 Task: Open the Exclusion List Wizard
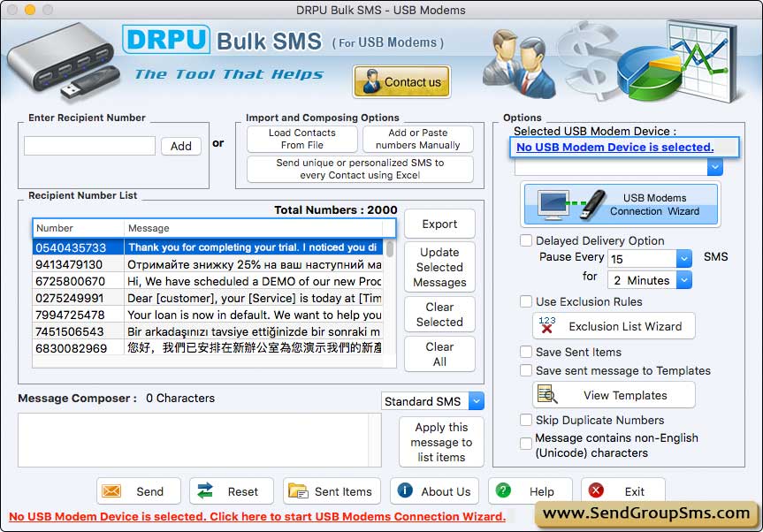(614, 326)
